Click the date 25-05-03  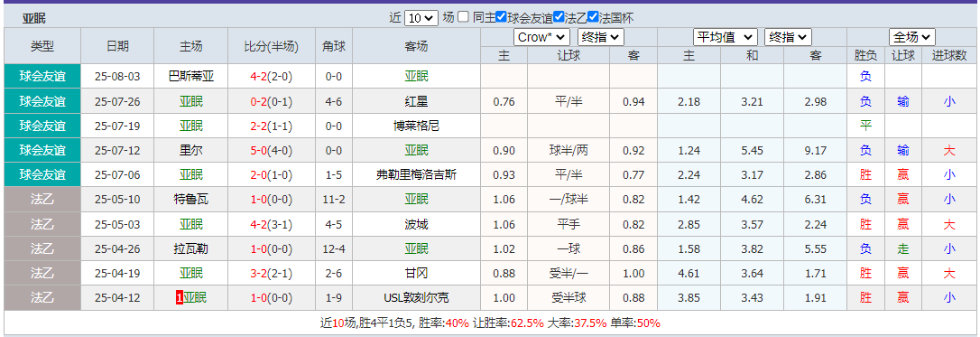[117, 224]
